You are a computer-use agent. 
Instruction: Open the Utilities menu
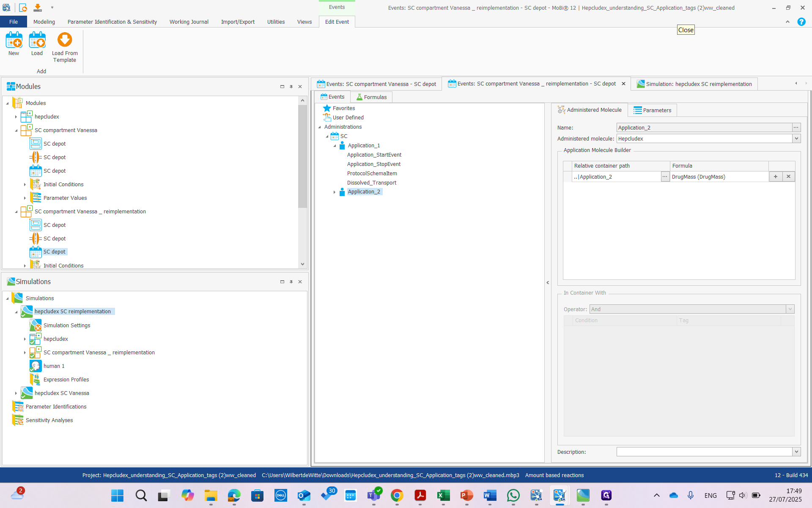pos(276,22)
